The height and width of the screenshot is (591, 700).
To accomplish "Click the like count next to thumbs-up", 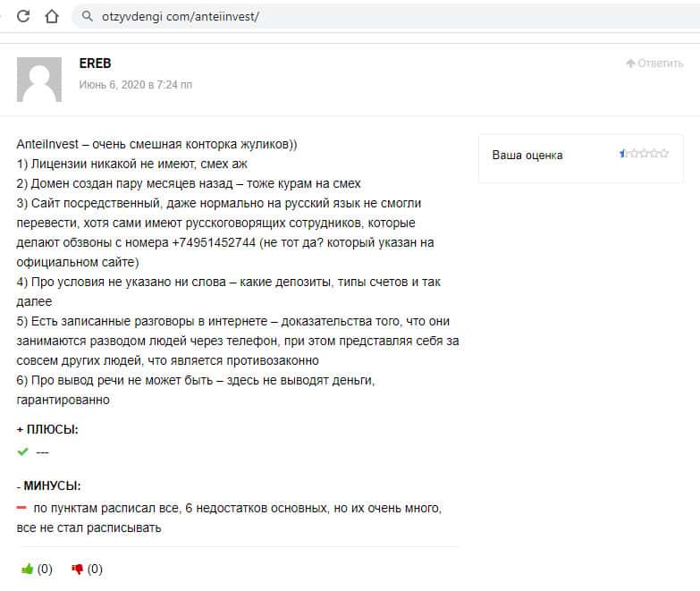I will [x=45, y=569].
